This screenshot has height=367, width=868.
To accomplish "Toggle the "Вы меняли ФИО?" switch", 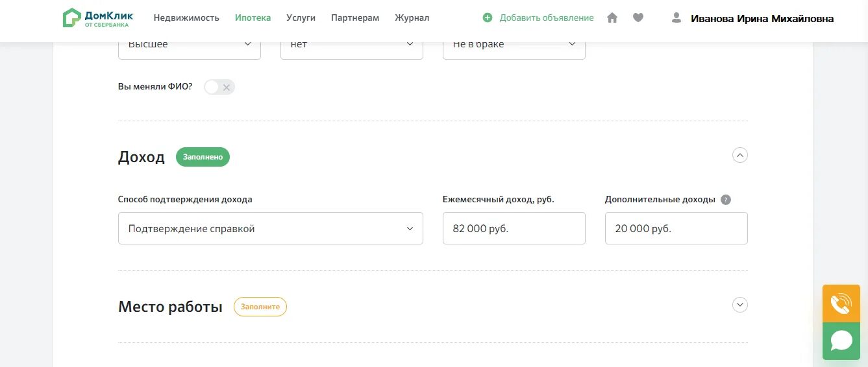I will pos(219,87).
